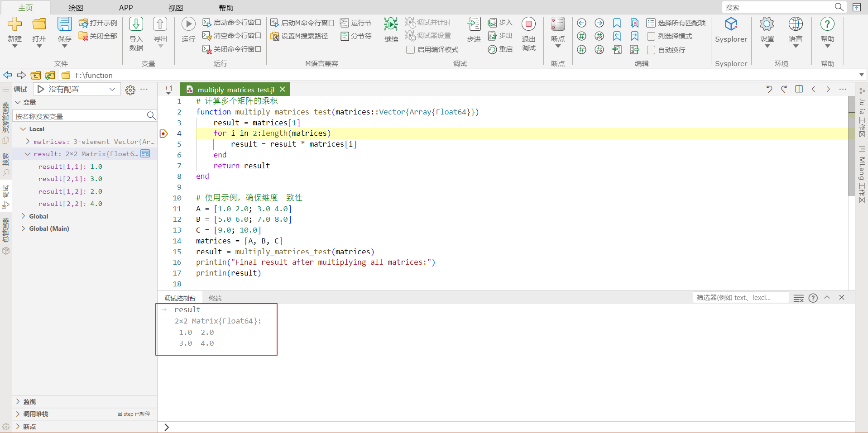Click the 按名称搜索变量 search field
868x433 pixels.
(x=80, y=116)
